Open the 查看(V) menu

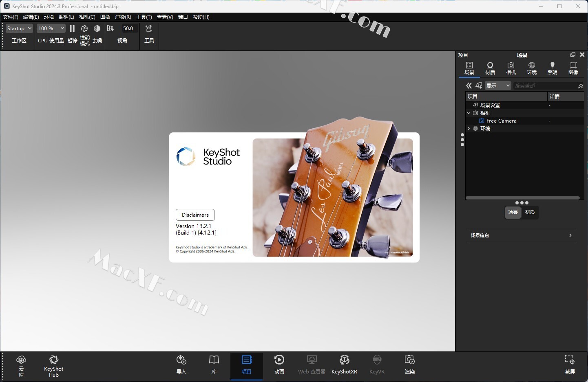click(165, 17)
